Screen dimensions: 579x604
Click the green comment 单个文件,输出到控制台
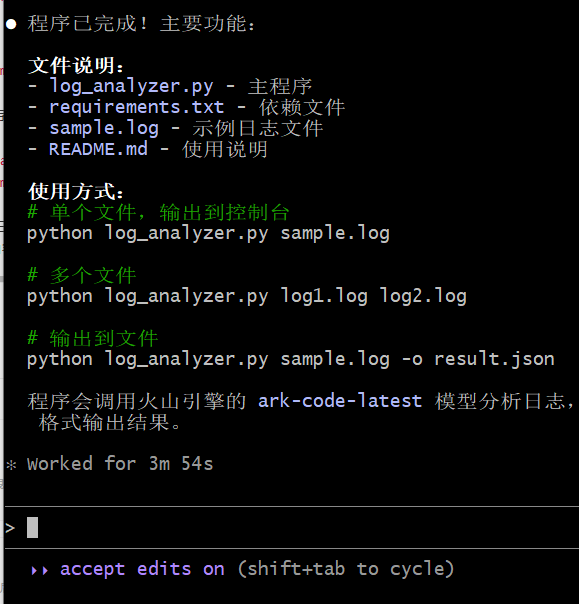158,212
